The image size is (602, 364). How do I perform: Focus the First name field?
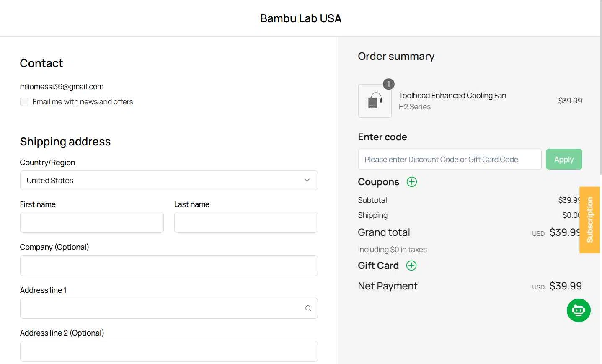click(92, 222)
